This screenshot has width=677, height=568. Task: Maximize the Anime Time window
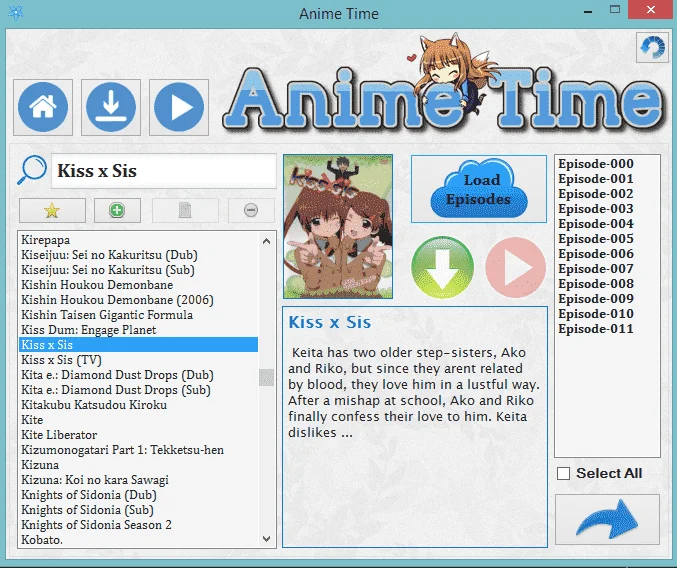(x=615, y=9)
